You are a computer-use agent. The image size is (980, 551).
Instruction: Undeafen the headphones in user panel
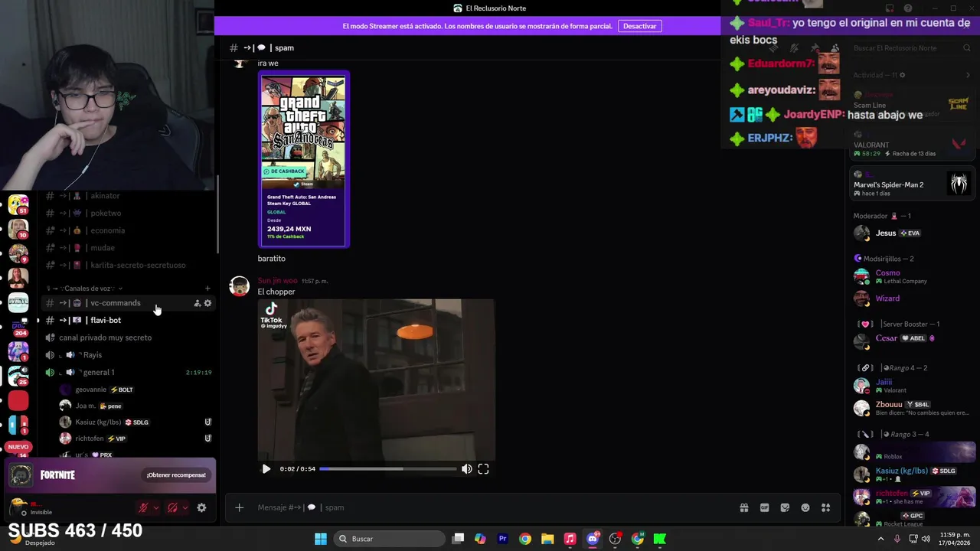pos(172,507)
